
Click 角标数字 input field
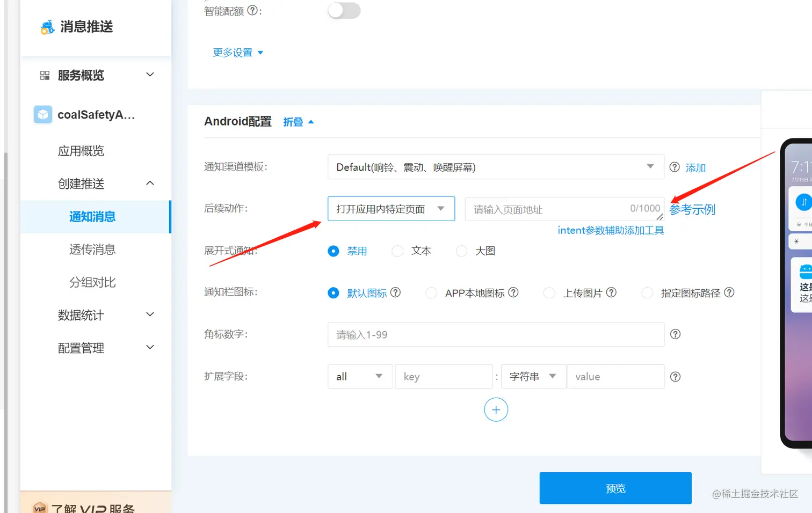pos(496,334)
